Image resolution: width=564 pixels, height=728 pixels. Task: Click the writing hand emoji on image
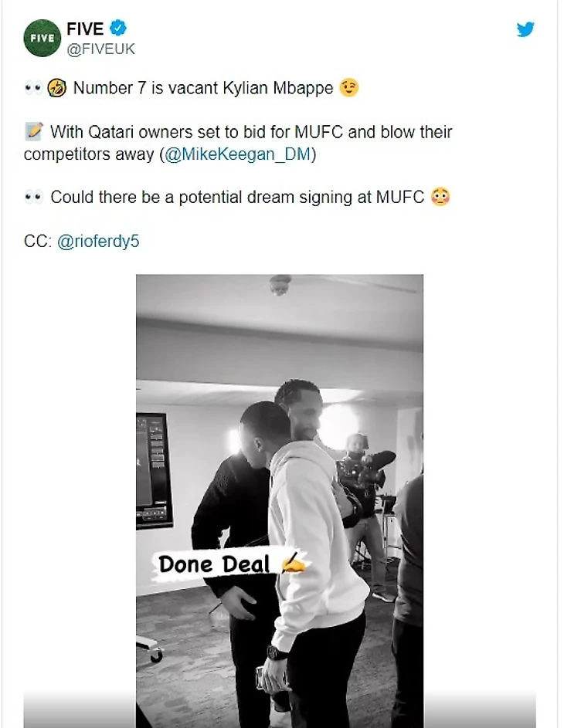294,564
